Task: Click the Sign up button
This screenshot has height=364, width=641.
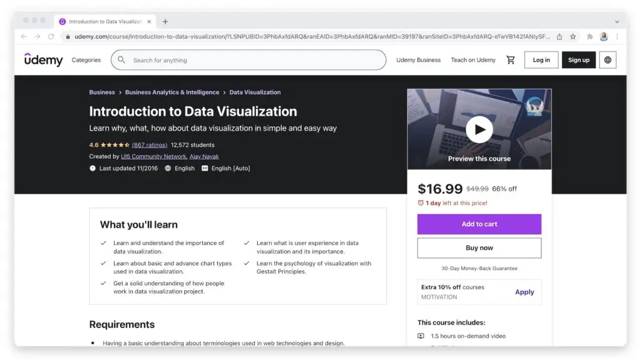Action: pyautogui.click(x=578, y=60)
